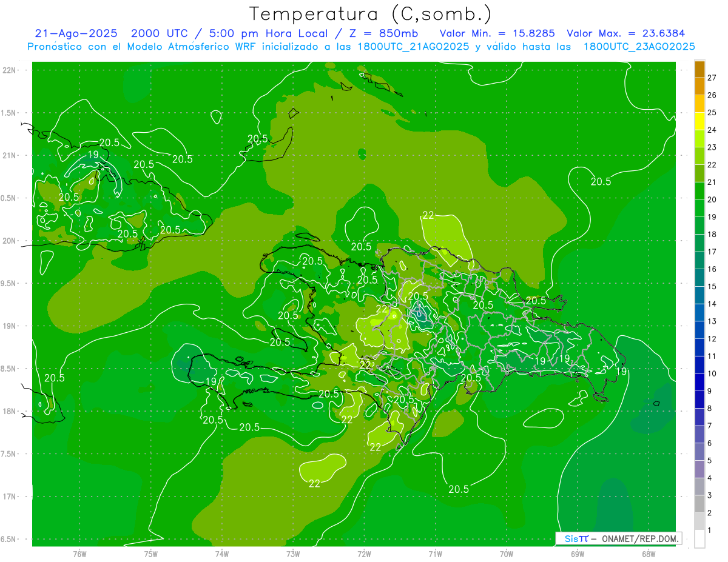The height and width of the screenshot is (562, 728).
Task: Click the colorbar tick label 21
Action: [x=712, y=182]
